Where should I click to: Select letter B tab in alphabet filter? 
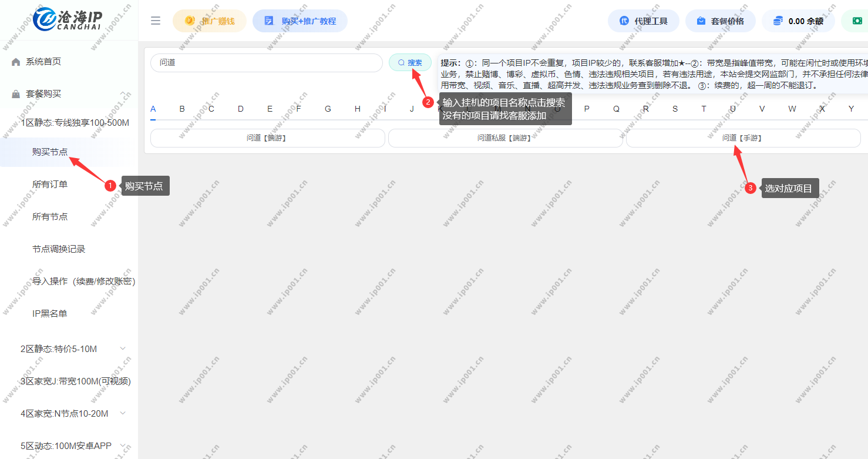[182, 109]
